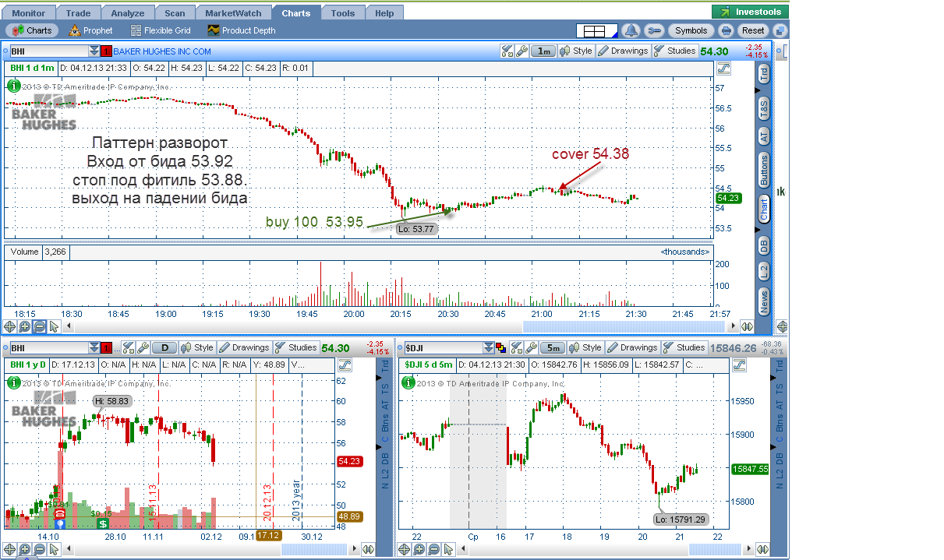The image size is (944, 560).
Task: Zoom in on main chart
Action: (x=25, y=326)
